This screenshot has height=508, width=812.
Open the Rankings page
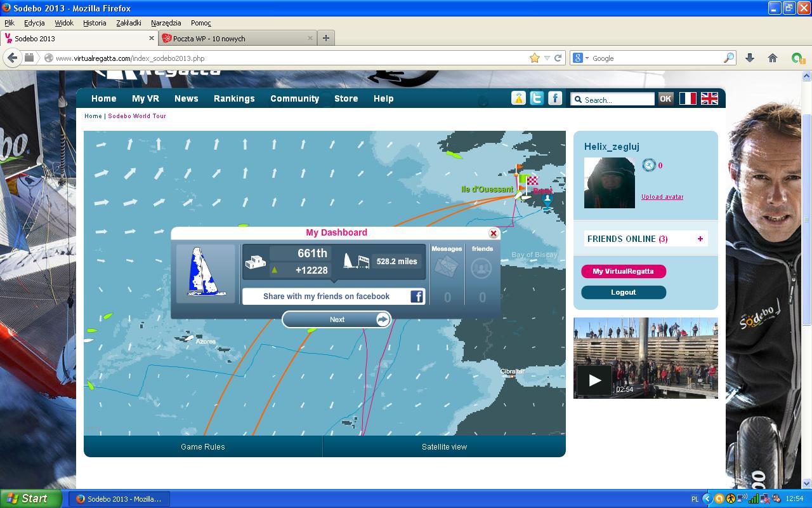[x=234, y=98]
